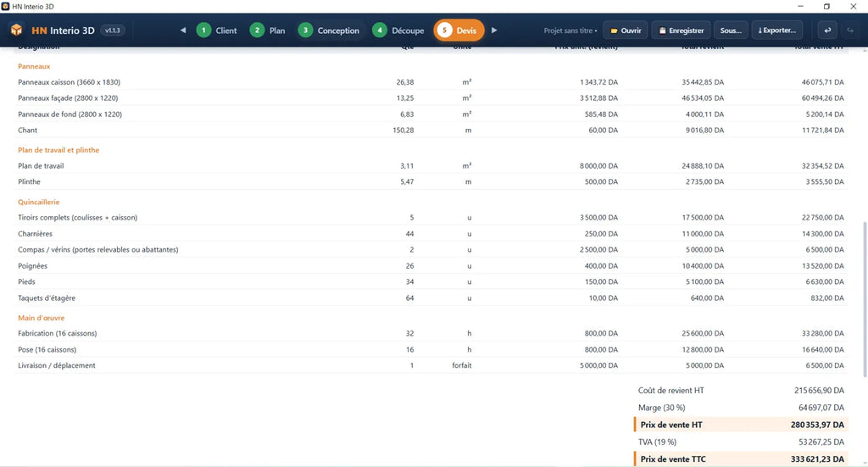Click step 1 green circle icon
Viewport: 868px width, 467px height.
pos(203,31)
